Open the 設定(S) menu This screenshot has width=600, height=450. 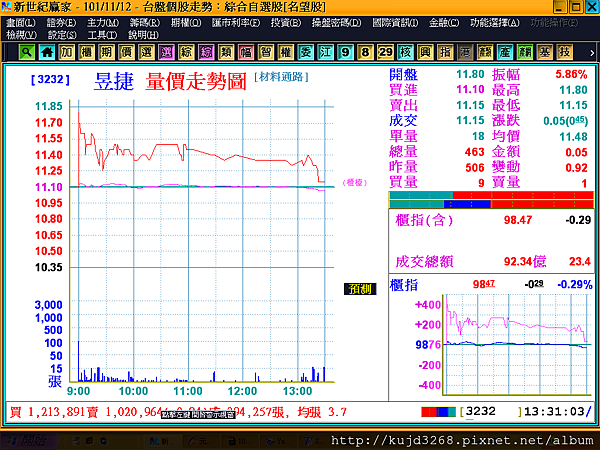click(62, 35)
